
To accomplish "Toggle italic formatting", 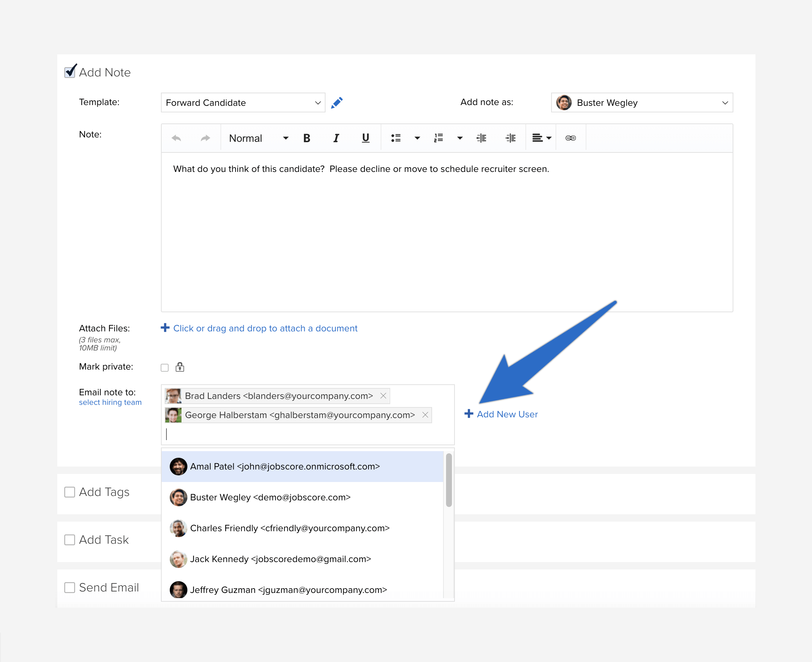I will tap(336, 138).
